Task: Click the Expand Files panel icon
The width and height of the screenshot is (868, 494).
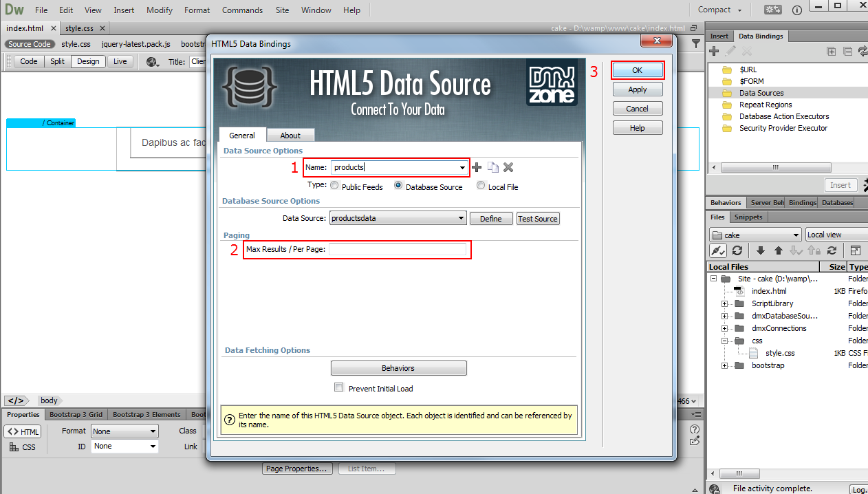Action: click(856, 251)
